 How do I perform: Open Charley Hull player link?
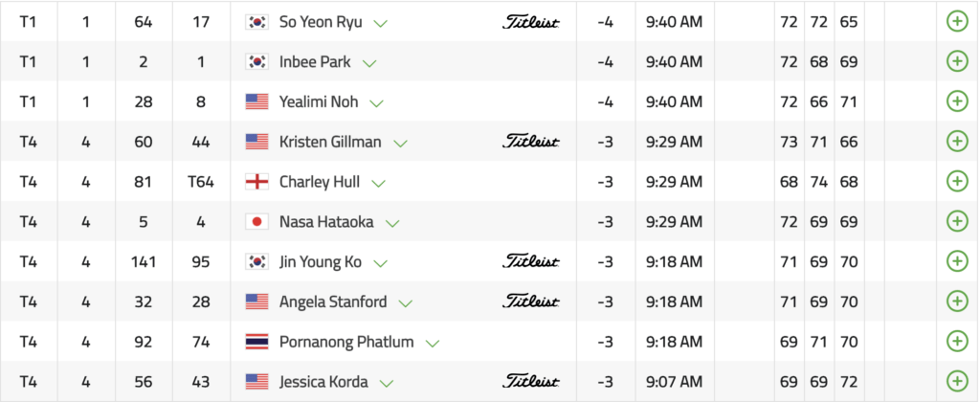click(320, 182)
